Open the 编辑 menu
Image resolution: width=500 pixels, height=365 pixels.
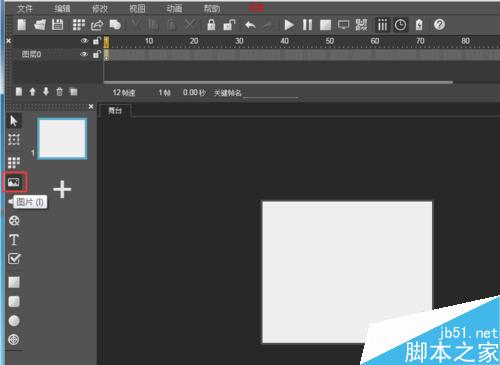pyautogui.click(x=62, y=9)
